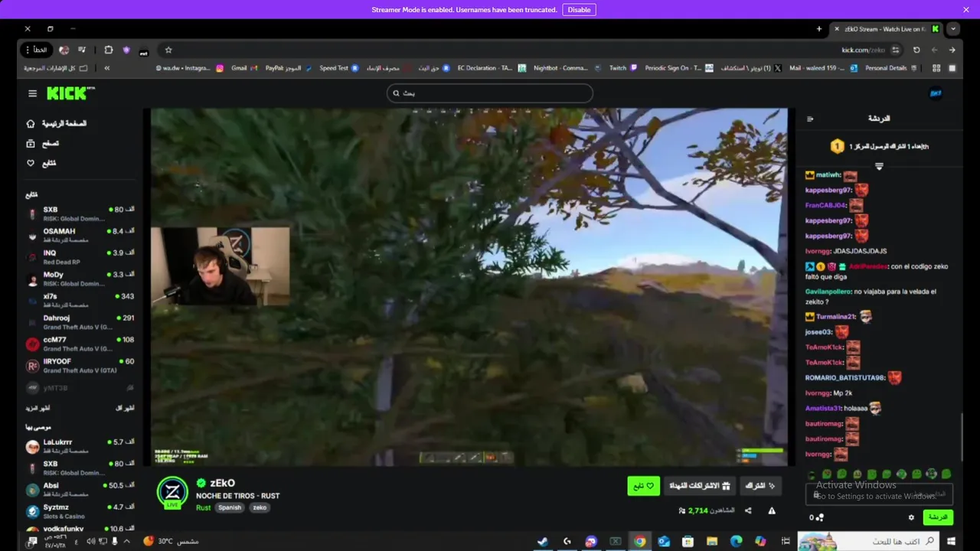Image resolution: width=980 pixels, height=551 pixels.
Task: Open the Kick hamburger sidebar menu
Action: [32, 93]
